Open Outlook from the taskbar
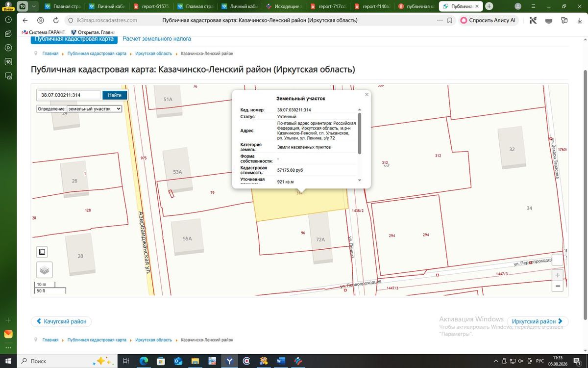This screenshot has width=588, height=368. 178,361
